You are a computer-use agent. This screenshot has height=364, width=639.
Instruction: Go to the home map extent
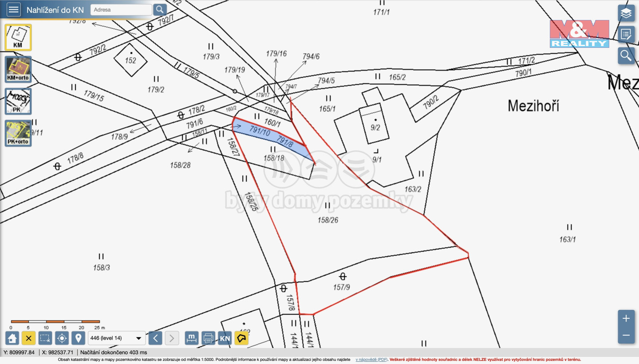click(12, 338)
